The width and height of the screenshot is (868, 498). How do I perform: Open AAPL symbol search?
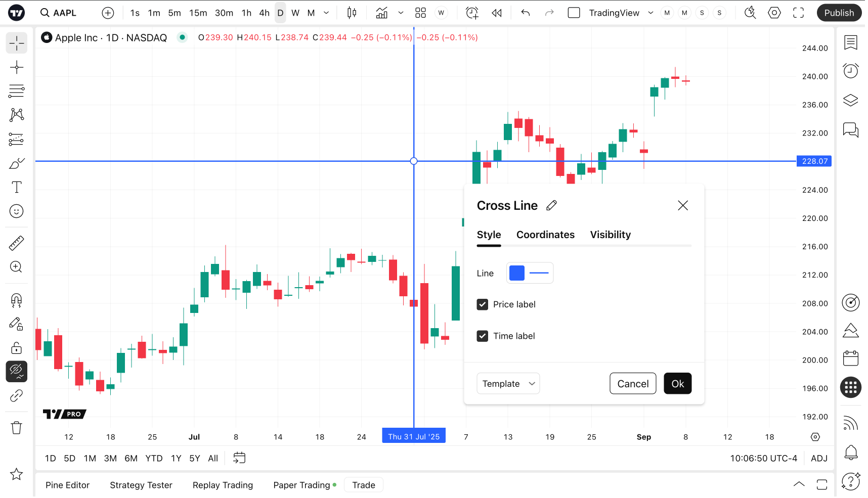59,13
